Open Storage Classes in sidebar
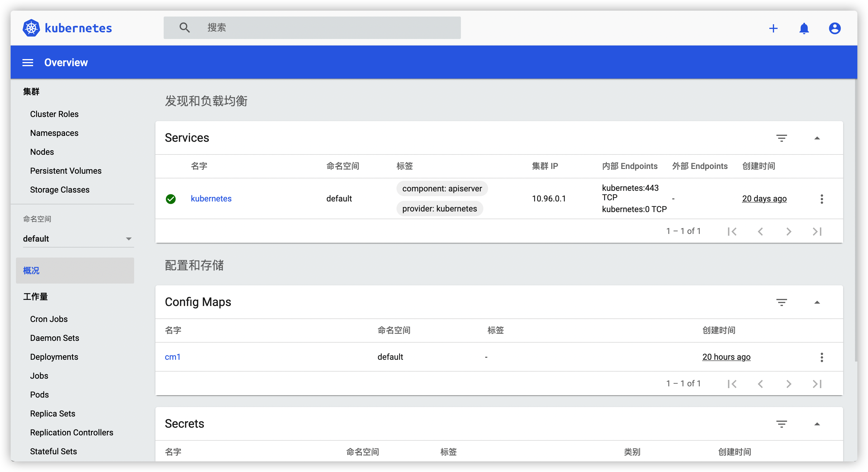This screenshot has width=868, height=472. coord(60,190)
